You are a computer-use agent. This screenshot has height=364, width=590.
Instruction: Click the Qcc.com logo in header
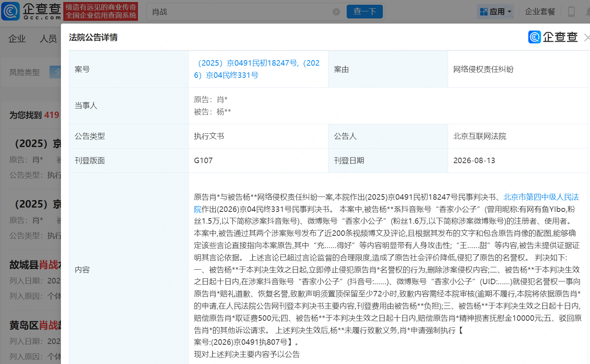point(31,11)
